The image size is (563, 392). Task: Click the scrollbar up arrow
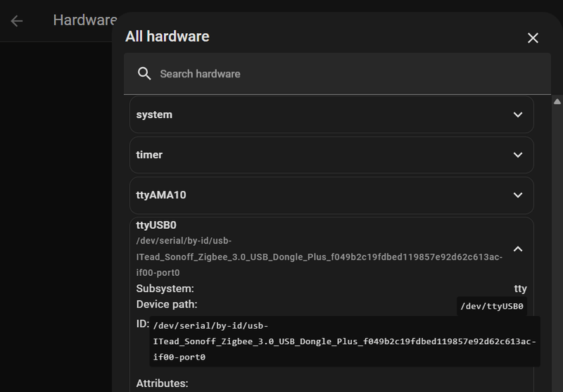click(x=557, y=101)
